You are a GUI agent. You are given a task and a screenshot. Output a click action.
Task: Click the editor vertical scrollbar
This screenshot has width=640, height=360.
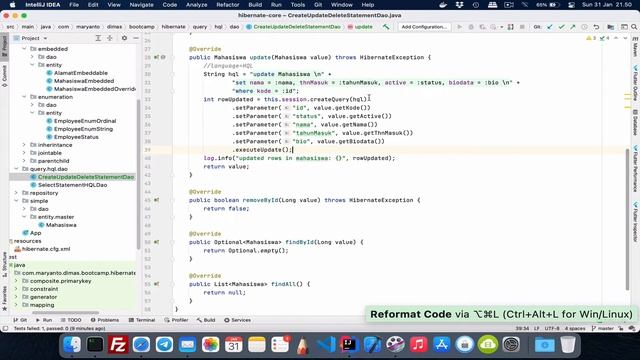[627, 220]
